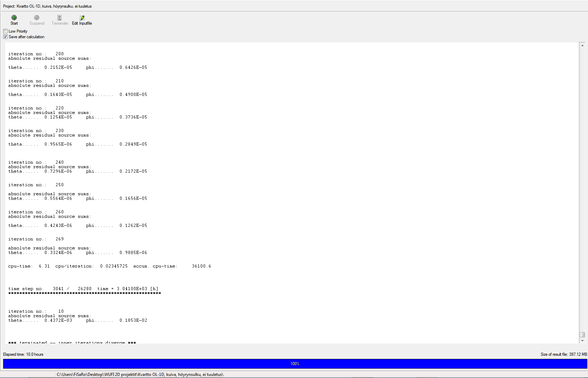Enable the Low Priority checkbox
This screenshot has width=588, height=378.
(6, 31)
